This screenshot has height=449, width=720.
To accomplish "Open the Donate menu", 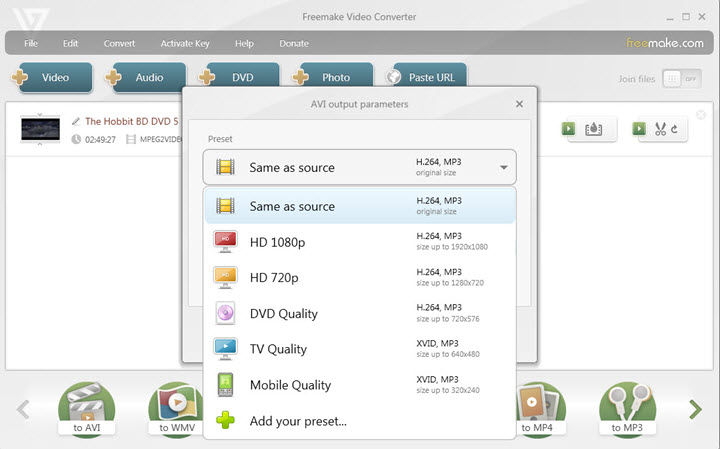I will tap(294, 43).
